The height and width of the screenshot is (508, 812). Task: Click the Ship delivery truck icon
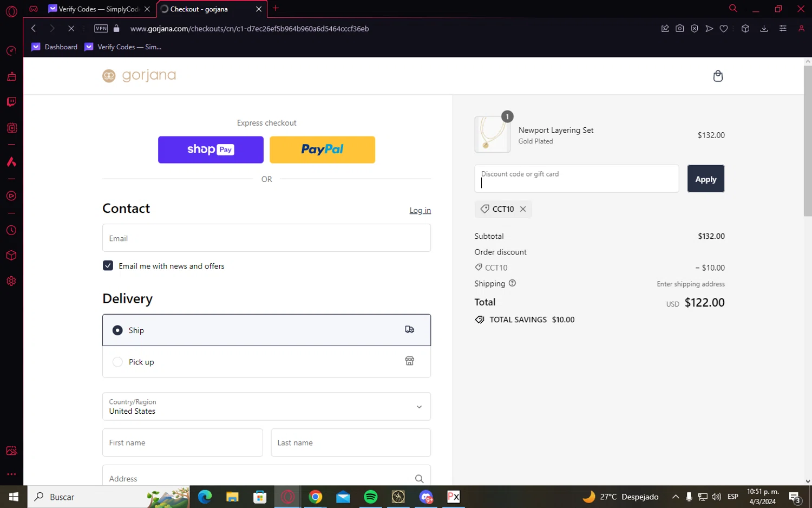(x=410, y=329)
